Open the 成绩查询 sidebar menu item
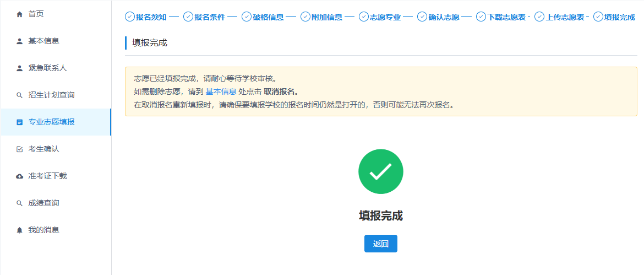 [x=43, y=203]
